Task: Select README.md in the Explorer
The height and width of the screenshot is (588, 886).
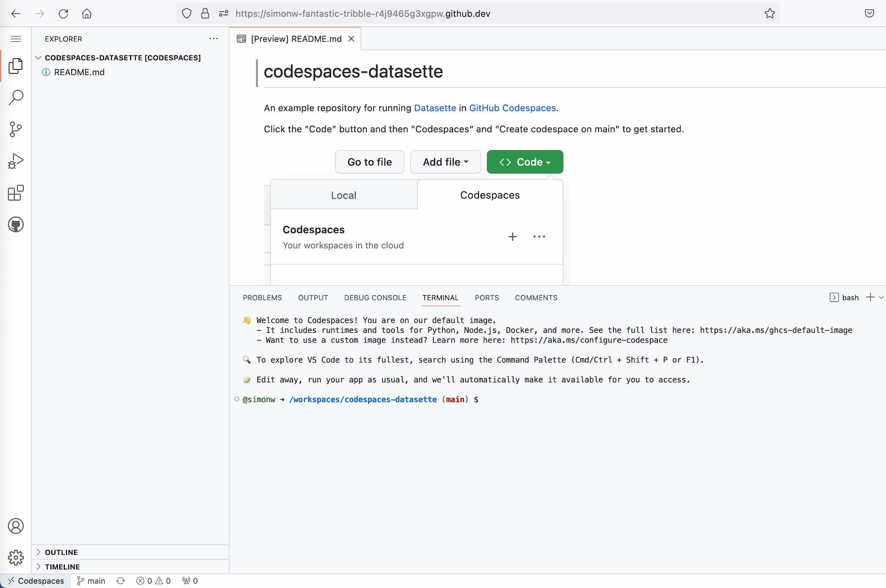Action: pyautogui.click(x=79, y=72)
